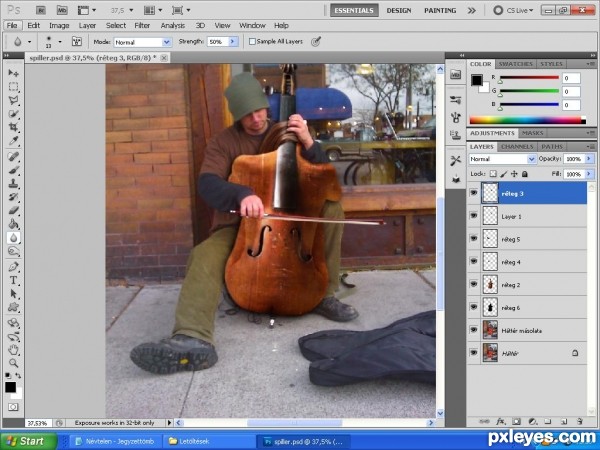Select the Dodge tool

13,251
